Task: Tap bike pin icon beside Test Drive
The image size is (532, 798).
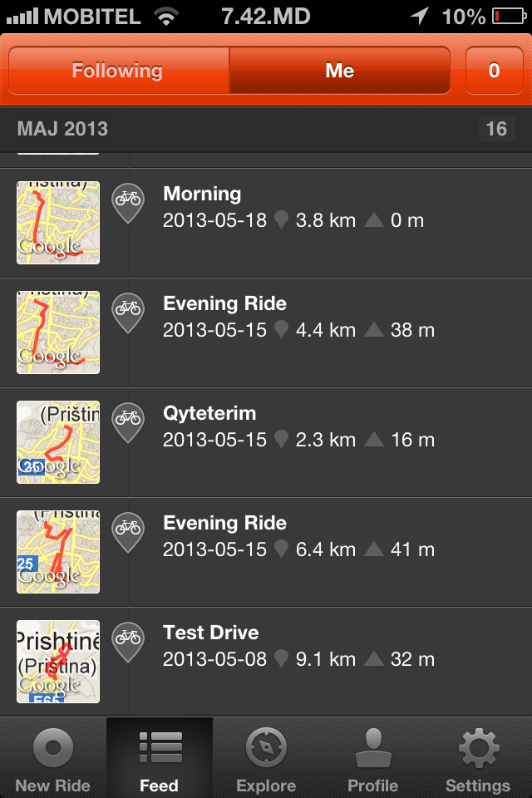Action: (x=128, y=640)
